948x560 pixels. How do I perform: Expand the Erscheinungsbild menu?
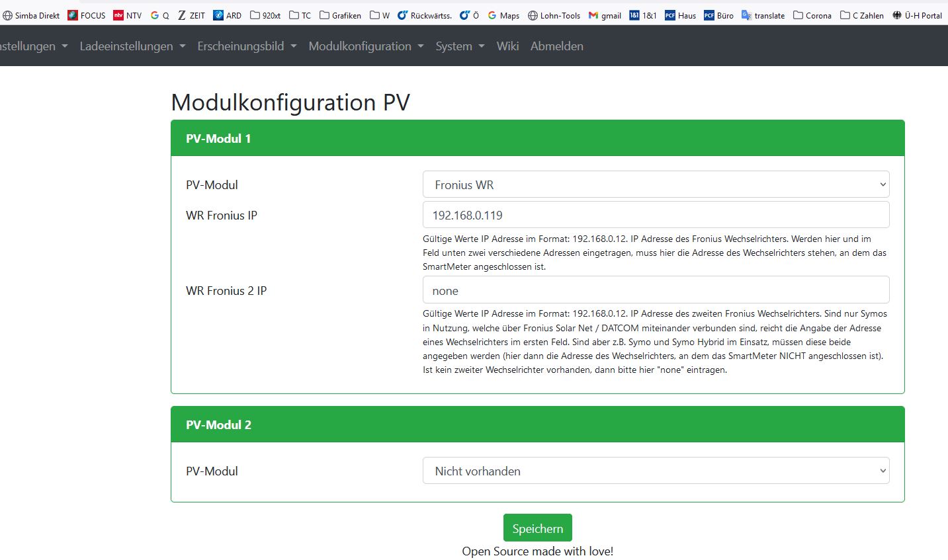(247, 46)
